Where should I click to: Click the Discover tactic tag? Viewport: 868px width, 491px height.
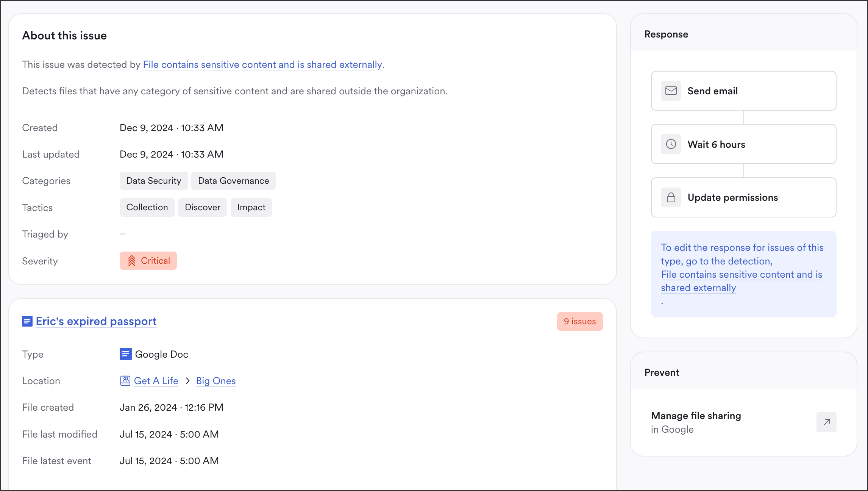[203, 207]
